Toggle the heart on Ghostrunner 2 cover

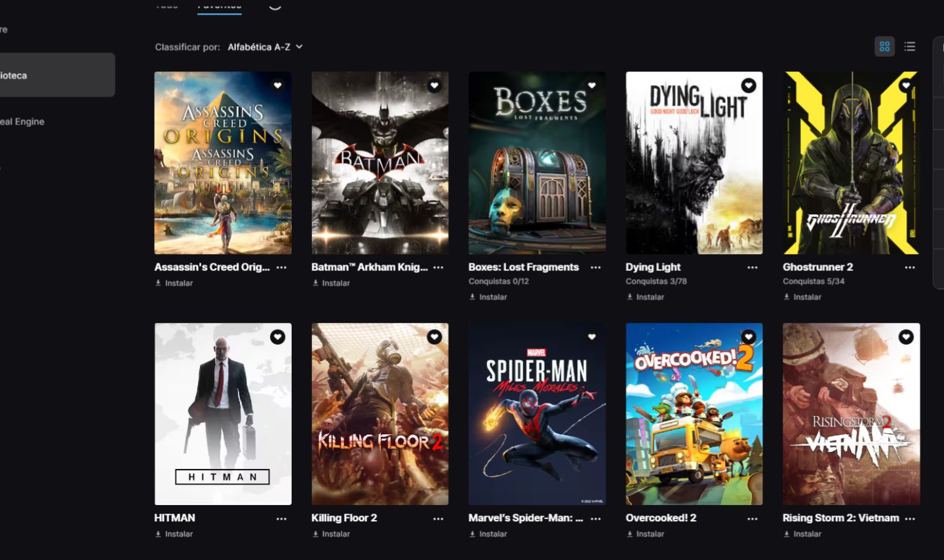tap(906, 85)
